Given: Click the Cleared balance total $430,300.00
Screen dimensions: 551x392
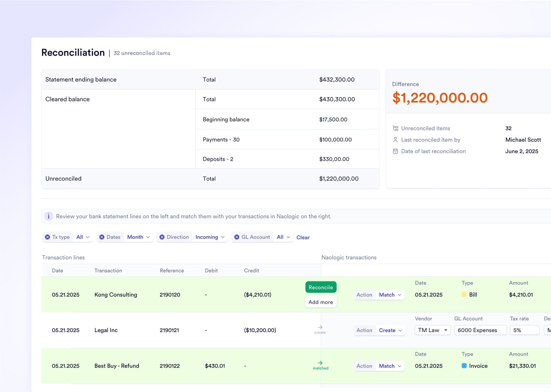Looking at the screenshot, I should point(337,99).
